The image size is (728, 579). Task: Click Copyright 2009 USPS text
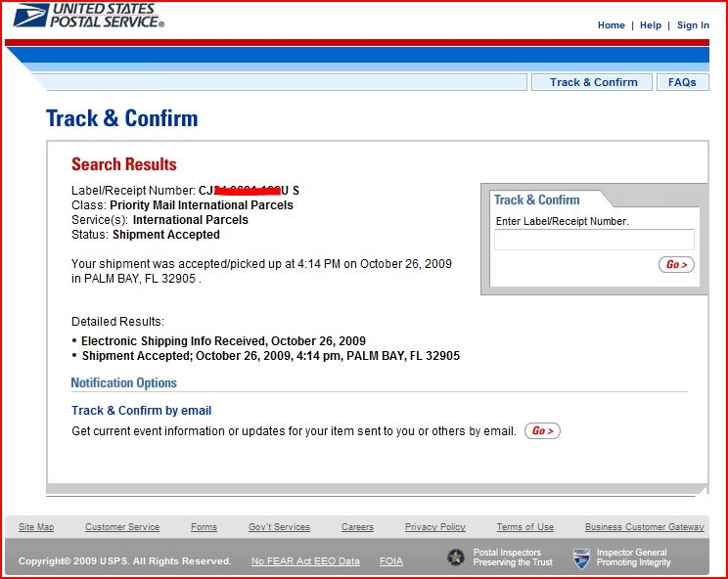(125, 561)
